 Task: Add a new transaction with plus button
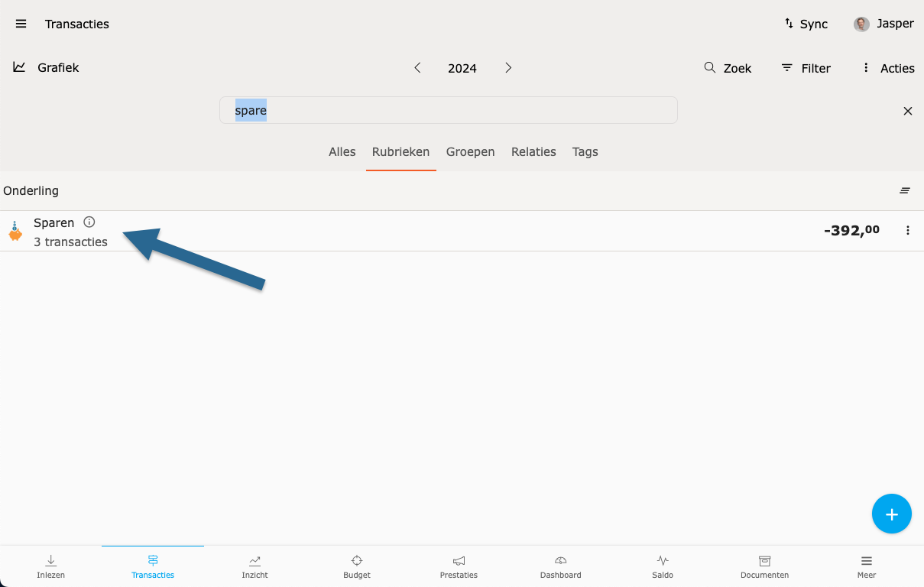pyautogui.click(x=892, y=514)
